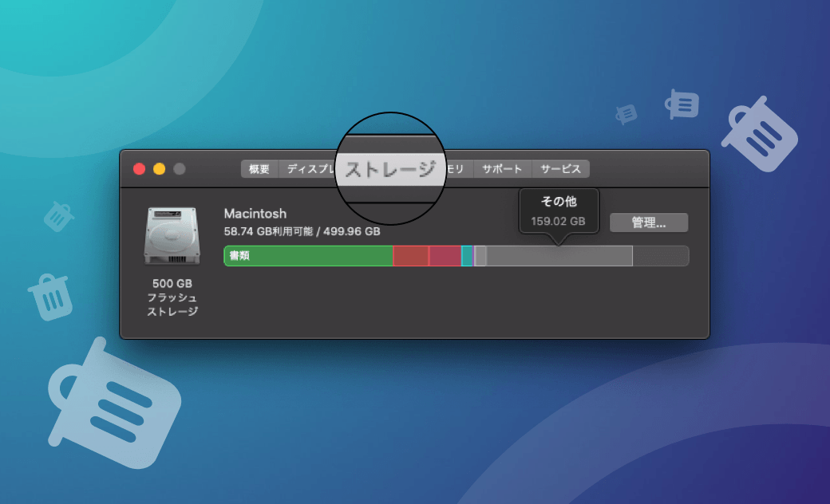Open the サービス tab
Screen dimensions: 830x504
coord(561,168)
